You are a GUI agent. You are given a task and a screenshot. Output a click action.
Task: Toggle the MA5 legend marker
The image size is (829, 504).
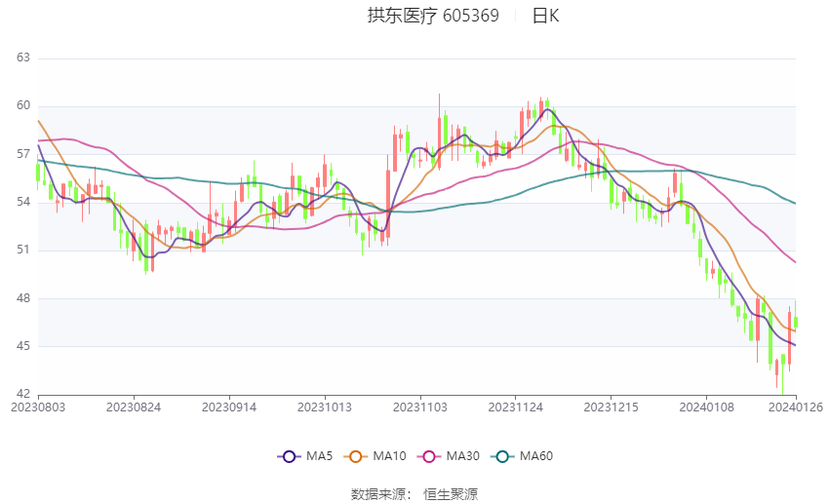click(289, 456)
